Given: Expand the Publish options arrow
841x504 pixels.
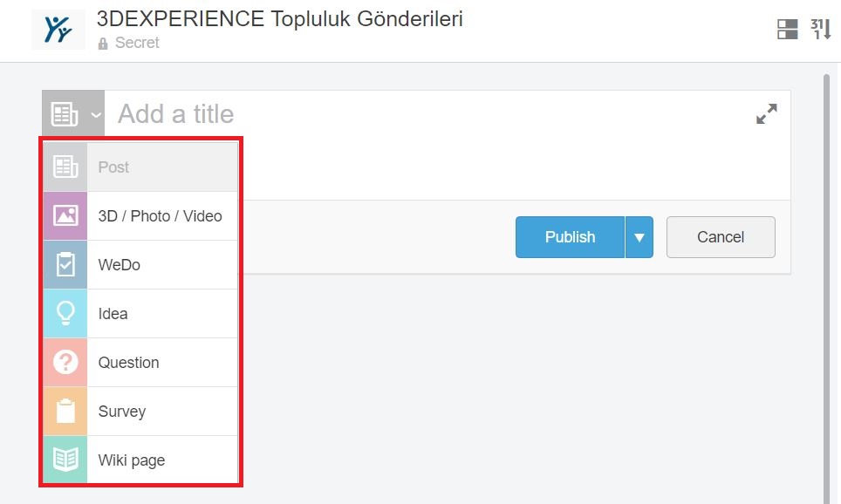Looking at the screenshot, I should pyautogui.click(x=639, y=237).
